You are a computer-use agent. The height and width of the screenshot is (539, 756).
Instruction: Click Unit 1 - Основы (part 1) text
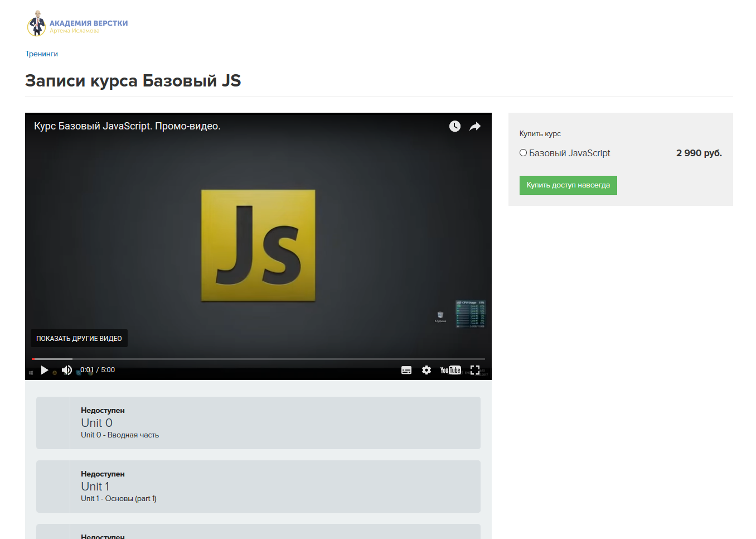tap(119, 498)
